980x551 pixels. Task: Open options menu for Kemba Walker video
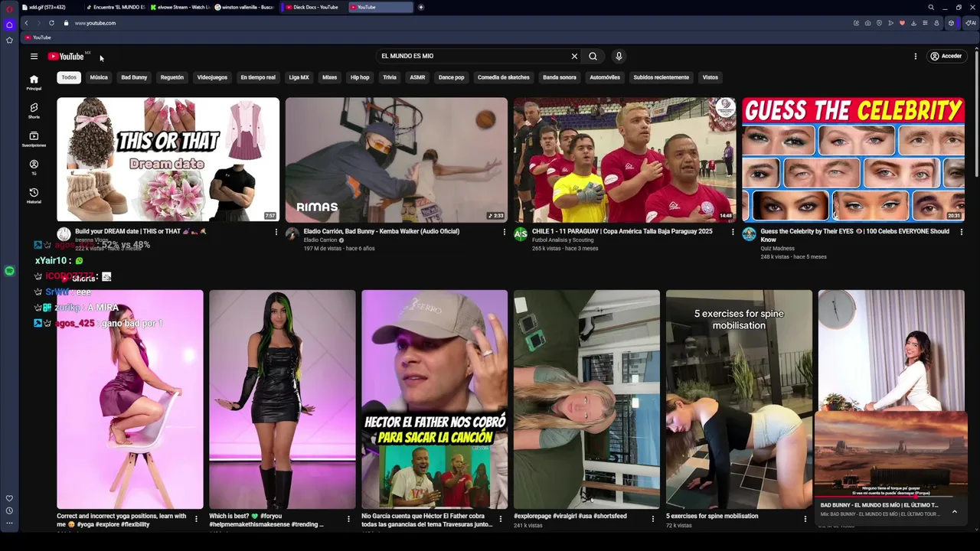(x=504, y=232)
